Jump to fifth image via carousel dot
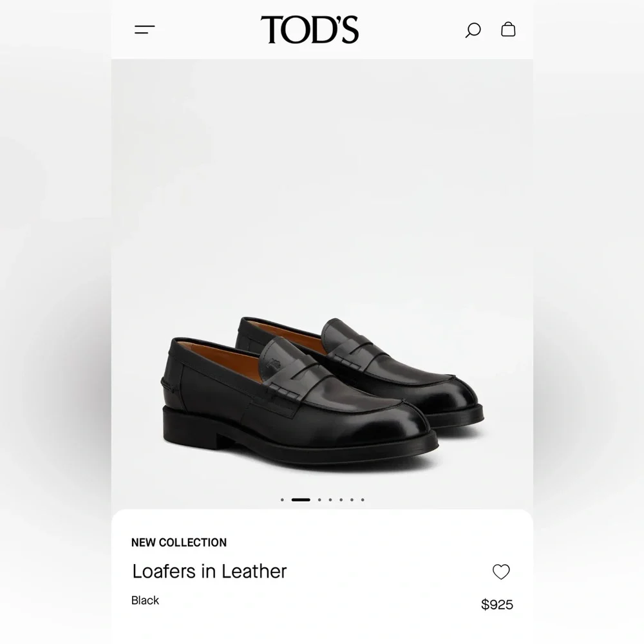This screenshot has width=644, height=644. pos(341,500)
